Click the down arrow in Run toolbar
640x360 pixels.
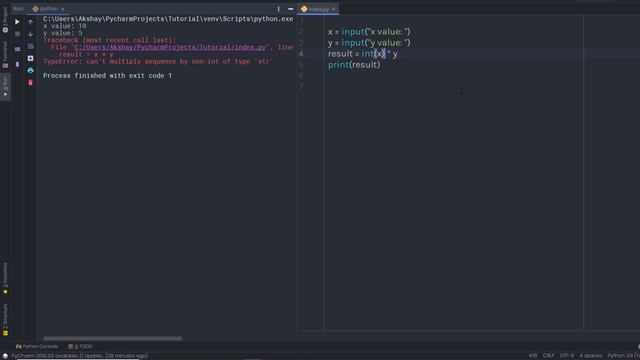30,34
